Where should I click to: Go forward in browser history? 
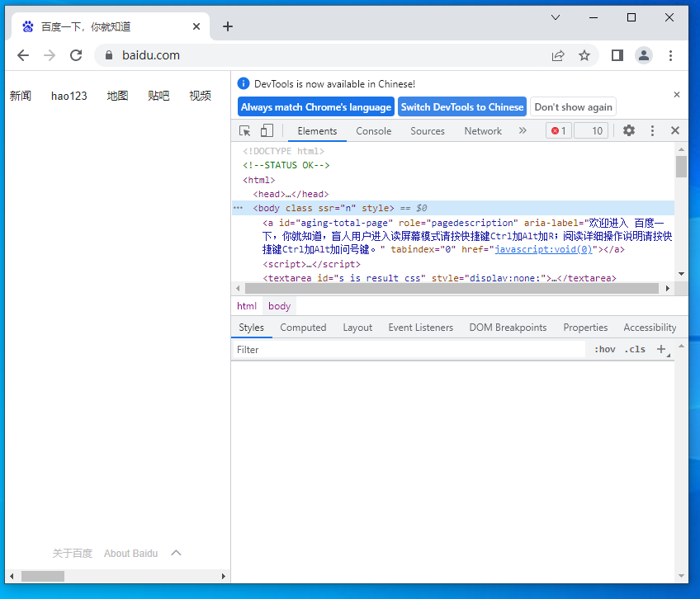coord(50,55)
